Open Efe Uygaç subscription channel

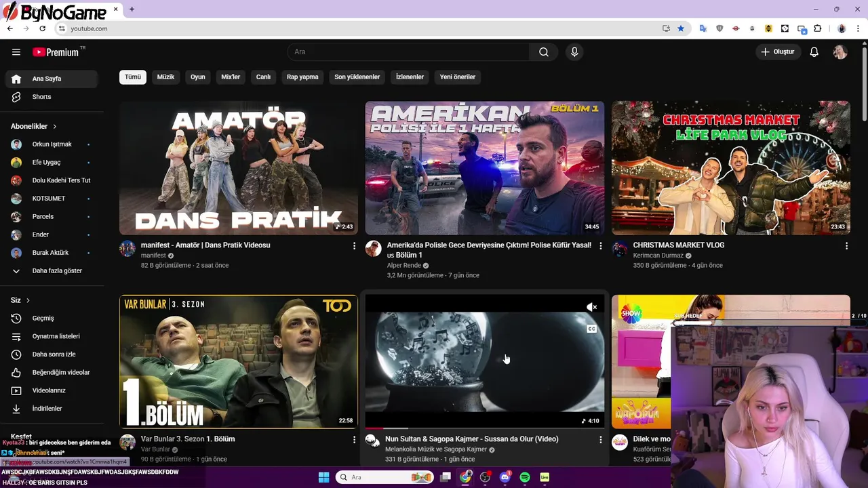click(x=52, y=163)
